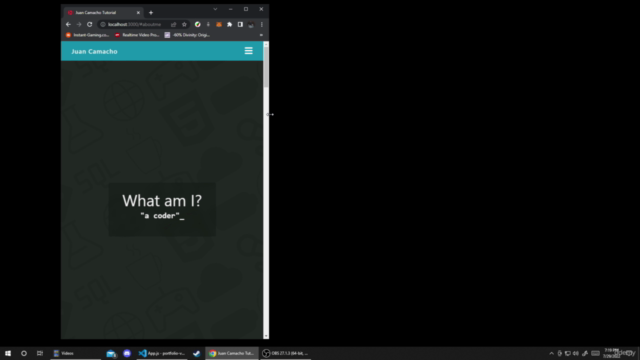Click the volume speaker tray icon
This screenshot has height=360, width=640.
click(576, 353)
